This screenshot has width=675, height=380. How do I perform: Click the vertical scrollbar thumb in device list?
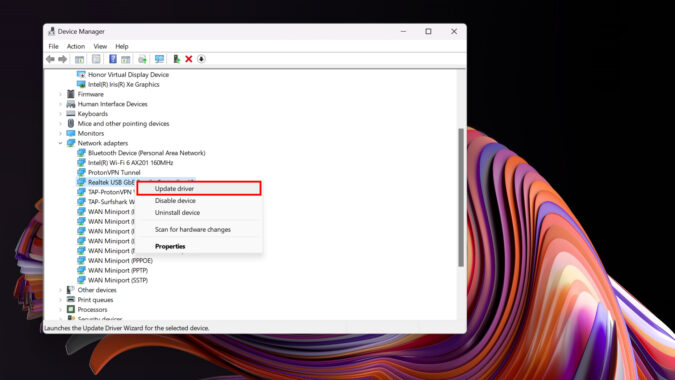tap(461, 197)
